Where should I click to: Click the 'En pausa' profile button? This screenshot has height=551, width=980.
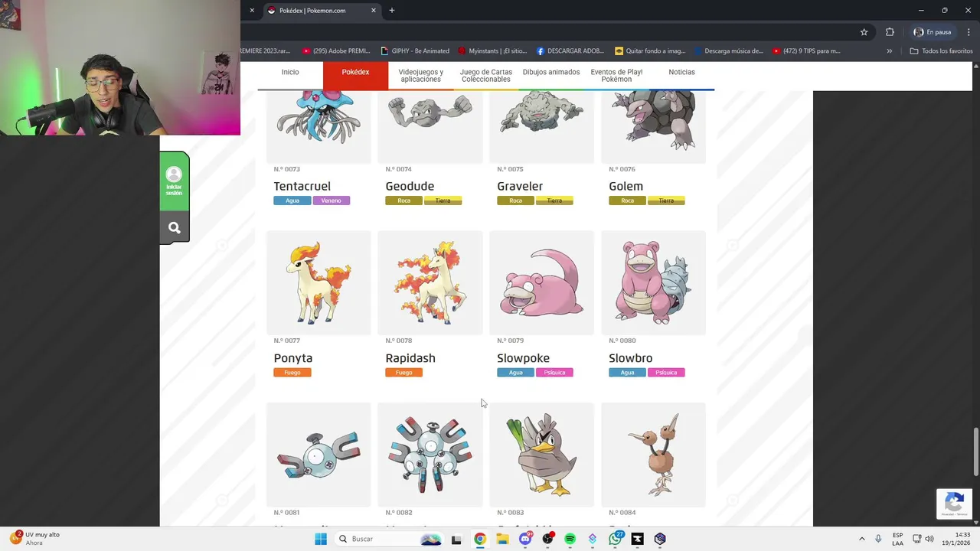(933, 32)
